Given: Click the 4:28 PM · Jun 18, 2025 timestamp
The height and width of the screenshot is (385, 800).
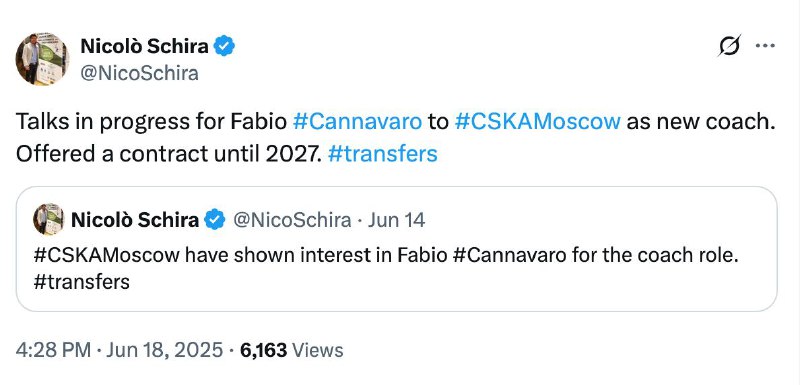Looking at the screenshot, I should [119, 350].
